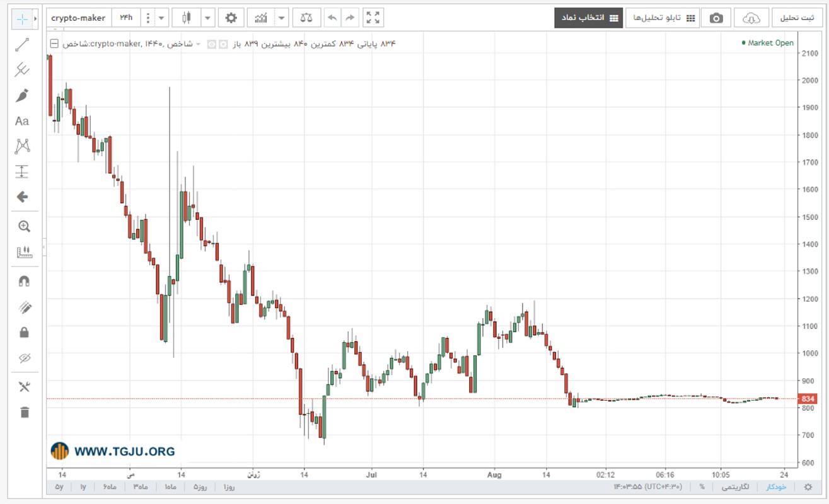
Task: Remove all drawings with the trash icon
Action: coord(24,413)
